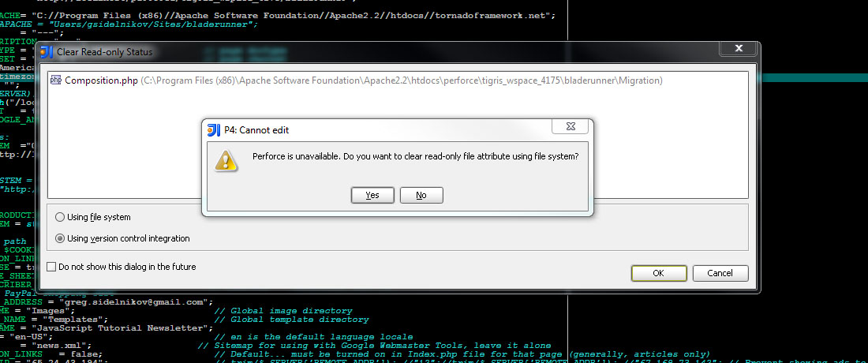Image resolution: width=868 pixels, height=363 pixels.
Task: Click the Perforce is unavailable message text
Action: pyautogui.click(x=416, y=156)
